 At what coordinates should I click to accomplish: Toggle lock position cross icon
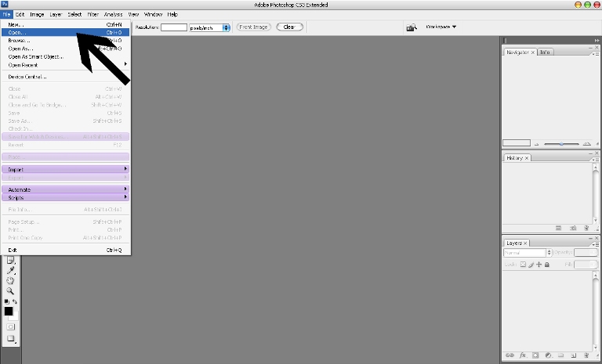coord(539,265)
